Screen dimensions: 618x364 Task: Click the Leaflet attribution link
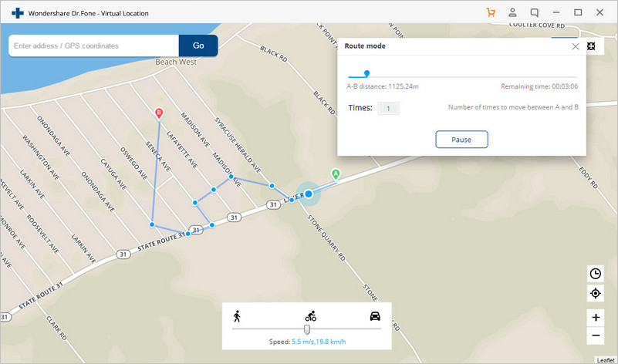(x=606, y=360)
